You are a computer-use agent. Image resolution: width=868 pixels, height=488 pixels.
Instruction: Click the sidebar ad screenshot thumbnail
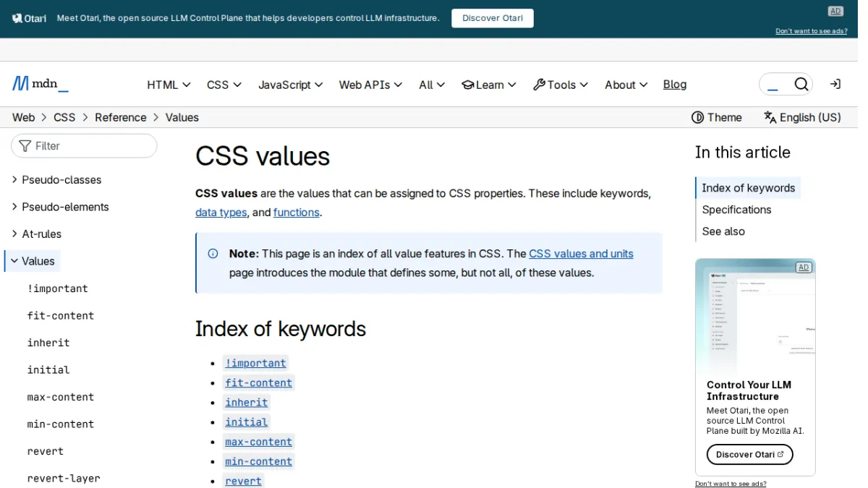point(755,316)
